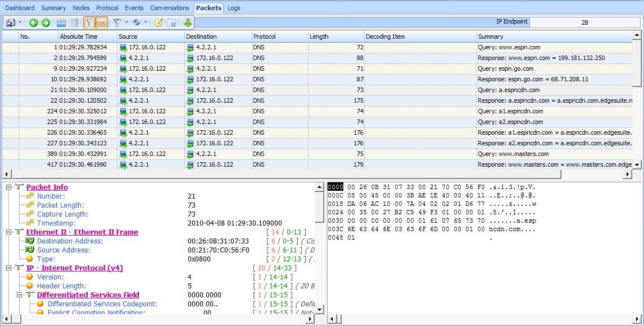Screen dimensions: 644x326
Task: Click the IP Endpoint value field showing 28
Action: (x=585, y=22)
